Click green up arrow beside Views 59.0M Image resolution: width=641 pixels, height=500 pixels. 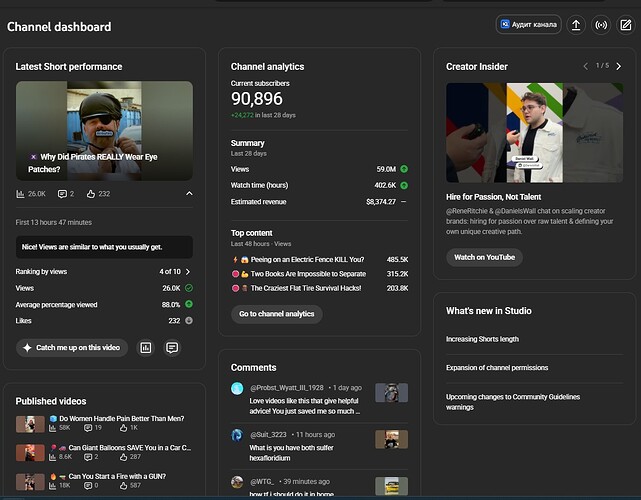pos(404,169)
